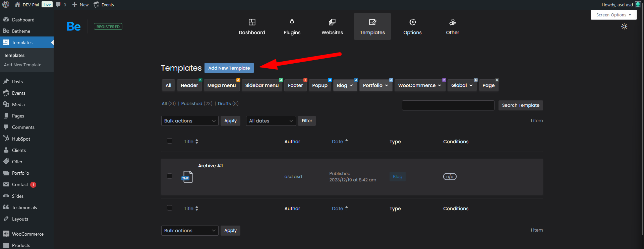Check the Archive #1 row checkbox
Screen dimensions: 644x249
(x=170, y=176)
